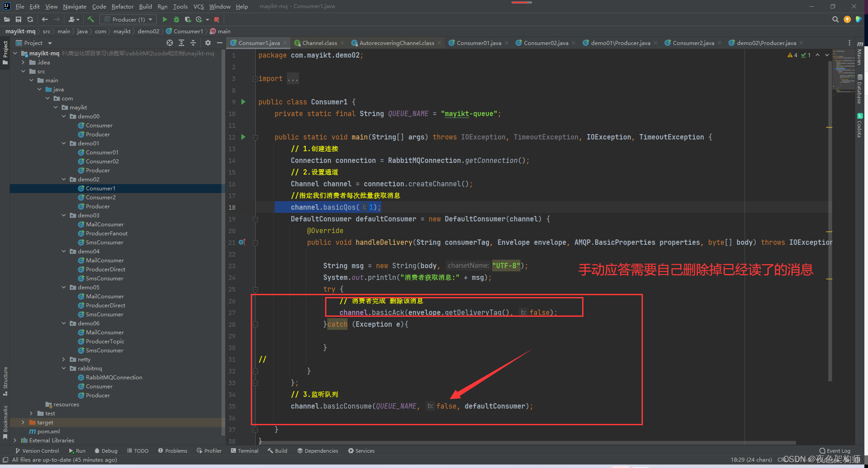The height and width of the screenshot is (468, 868).
Task: Click the Consumer1 breadcrumb in navigation bar
Action: [x=185, y=31]
